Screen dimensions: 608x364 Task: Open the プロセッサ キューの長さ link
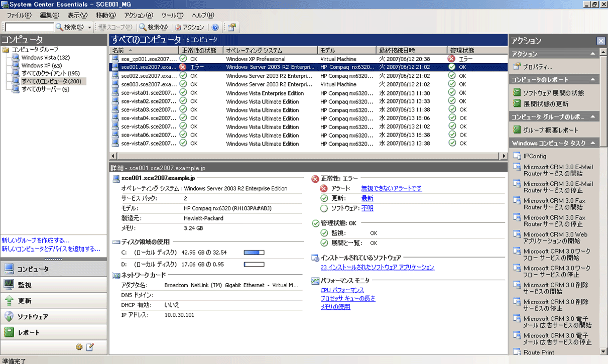tap(348, 298)
